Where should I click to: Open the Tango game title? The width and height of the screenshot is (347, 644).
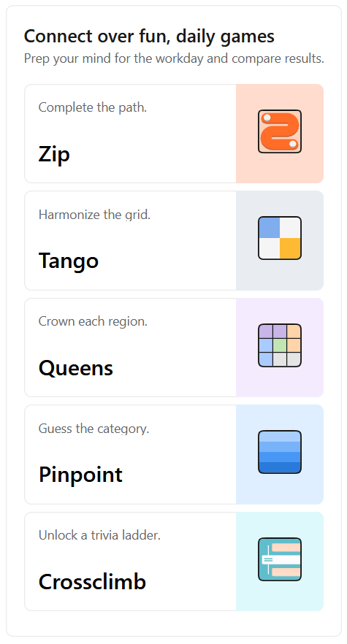tap(69, 261)
